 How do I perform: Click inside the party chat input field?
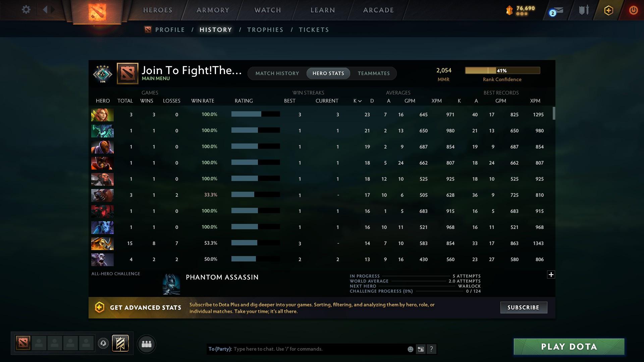302,349
